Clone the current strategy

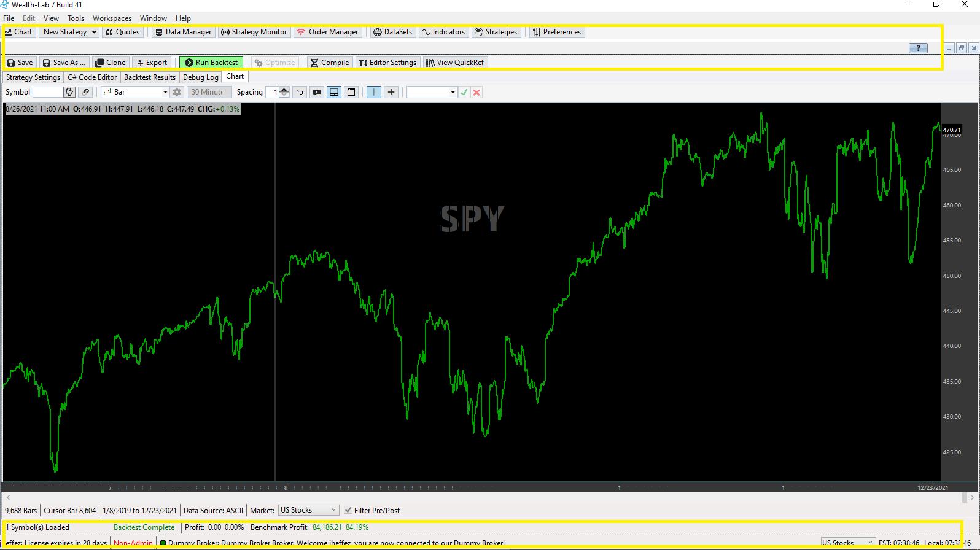tap(111, 63)
